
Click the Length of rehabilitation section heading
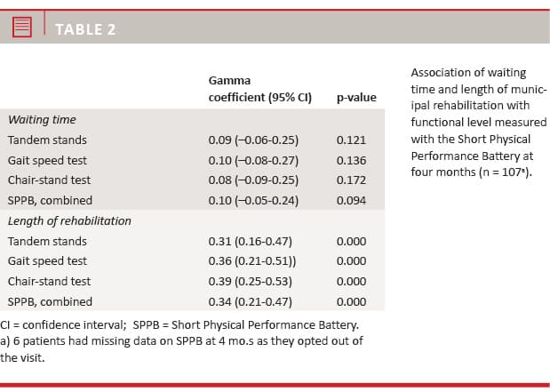click(69, 220)
